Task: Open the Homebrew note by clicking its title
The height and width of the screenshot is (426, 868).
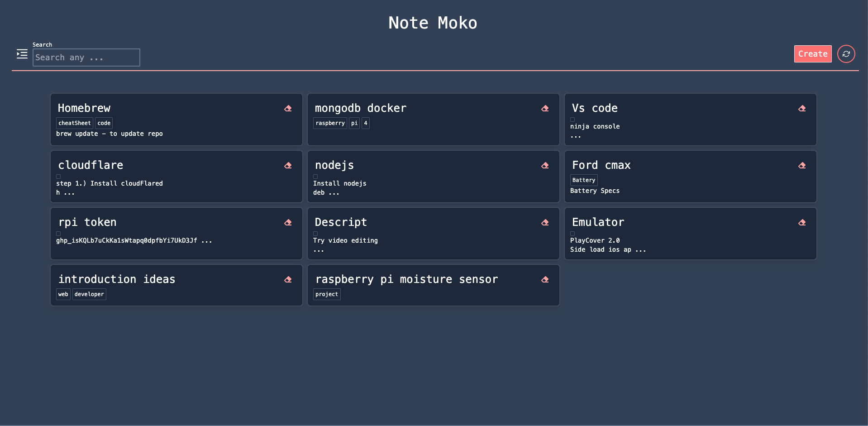Action: [84, 109]
